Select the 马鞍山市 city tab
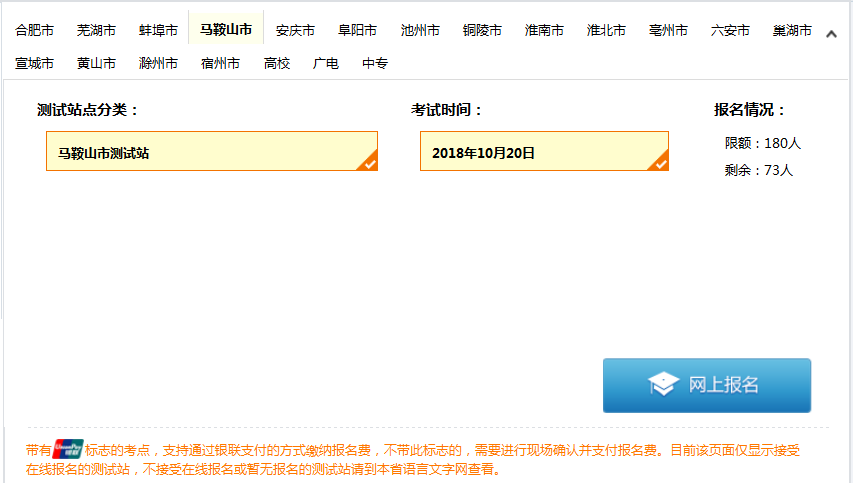Image resolution: width=853 pixels, height=483 pixels. pos(226,30)
